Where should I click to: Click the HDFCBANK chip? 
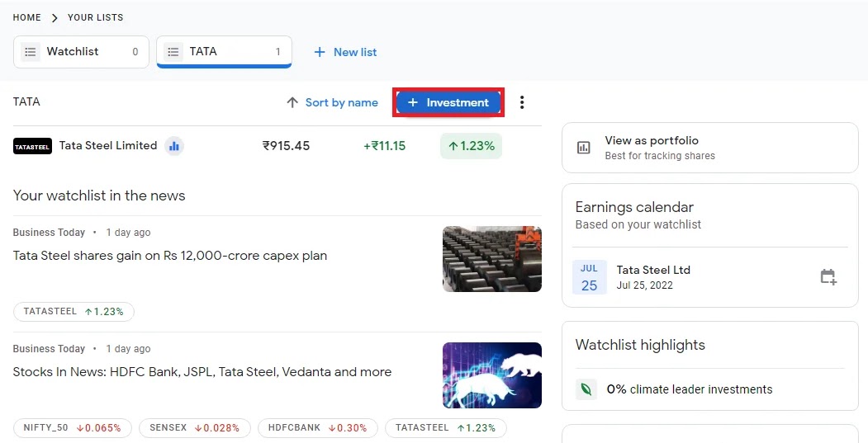pyautogui.click(x=318, y=427)
